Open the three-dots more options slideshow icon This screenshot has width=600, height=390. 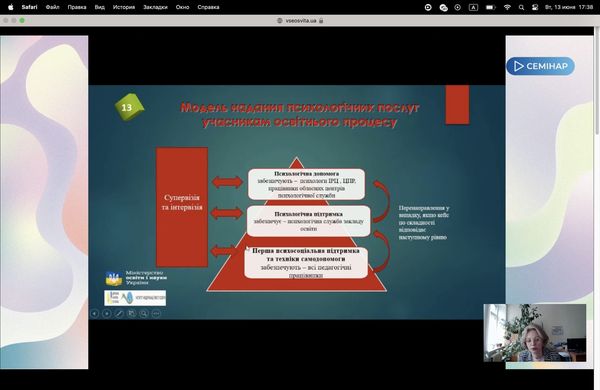click(x=156, y=314)
